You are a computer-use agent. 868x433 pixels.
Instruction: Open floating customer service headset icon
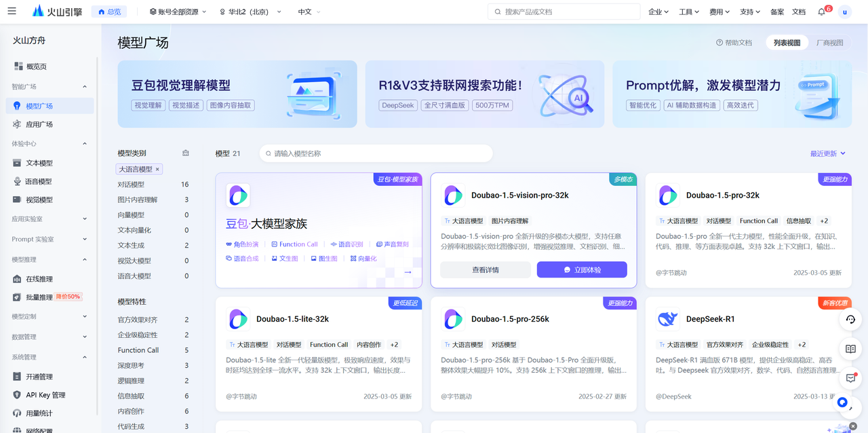click(x=851, y=320)
